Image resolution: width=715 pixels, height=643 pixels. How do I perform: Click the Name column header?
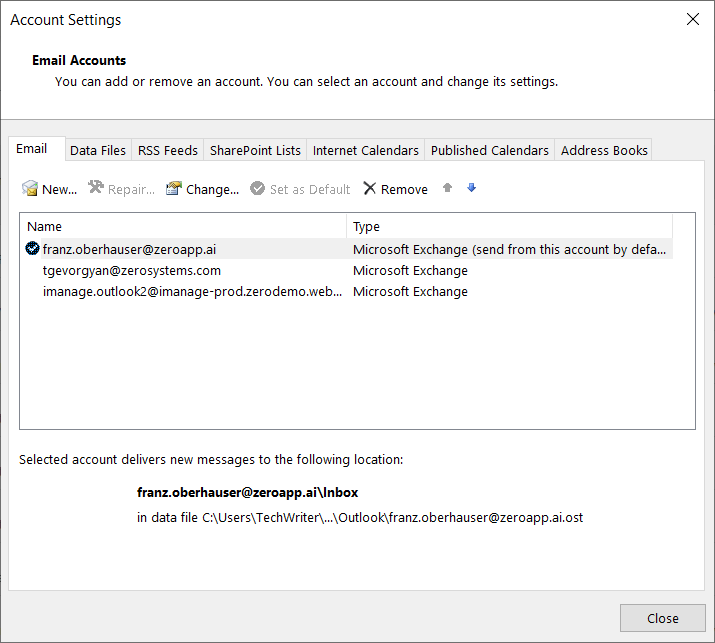tap(184, 226)
